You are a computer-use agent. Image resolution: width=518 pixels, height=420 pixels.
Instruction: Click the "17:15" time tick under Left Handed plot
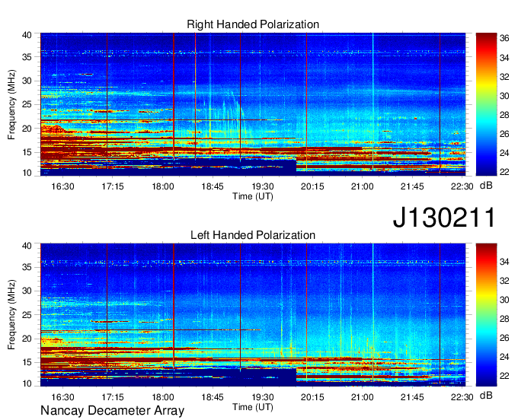point(113,397)
